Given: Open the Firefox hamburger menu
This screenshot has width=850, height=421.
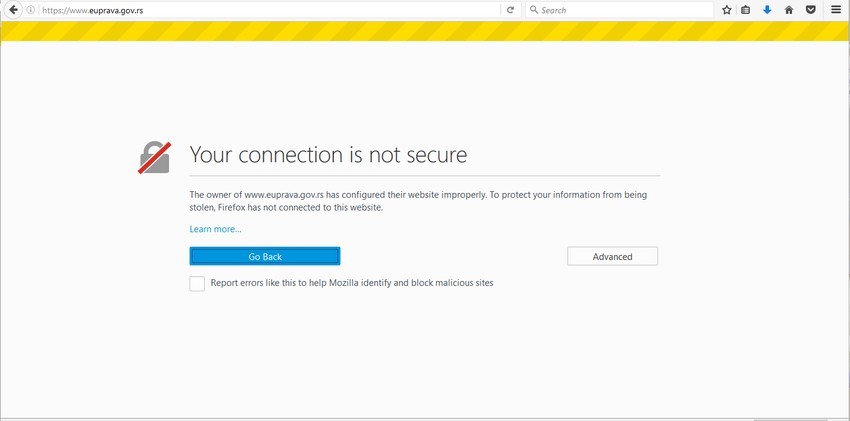Looking at the screenshot, I should (836, 10).
